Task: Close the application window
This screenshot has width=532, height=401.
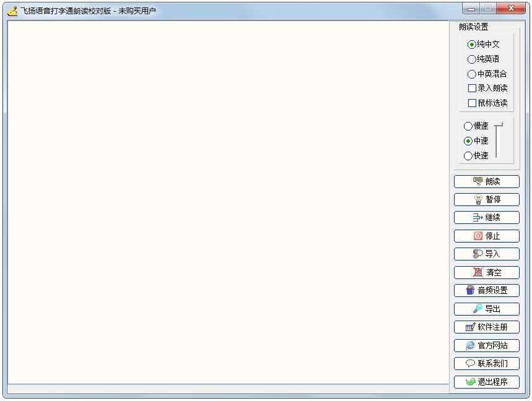Action: click(511, 9)
